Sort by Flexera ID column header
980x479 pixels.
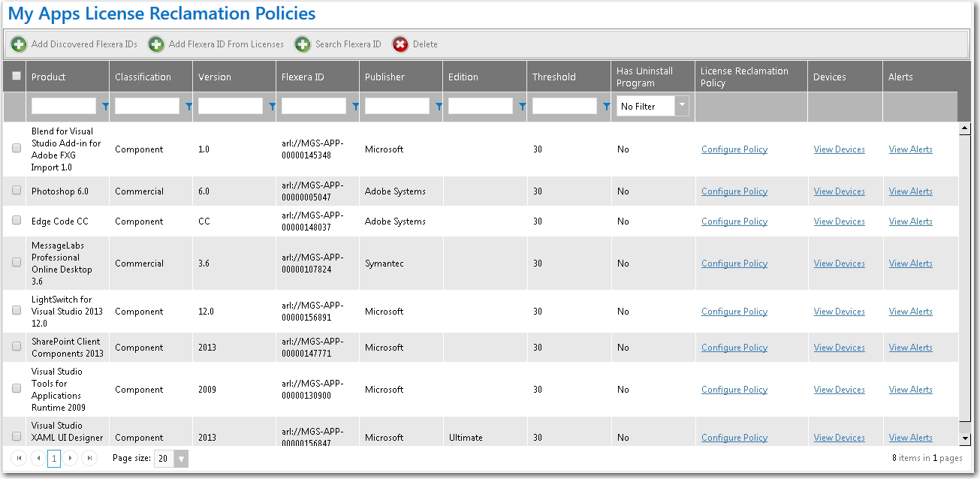click(303, 77)
